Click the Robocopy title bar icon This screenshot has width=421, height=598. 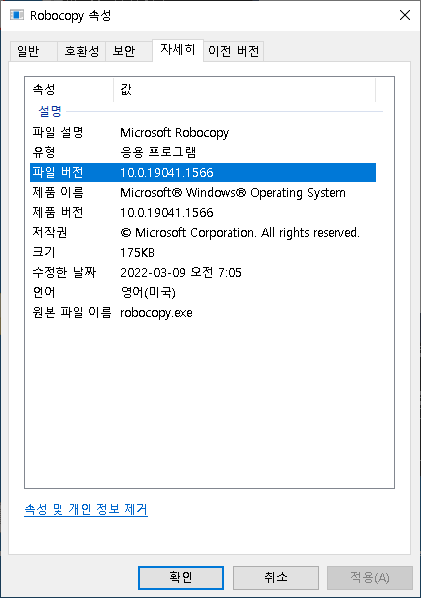click(x=16, y=15)
